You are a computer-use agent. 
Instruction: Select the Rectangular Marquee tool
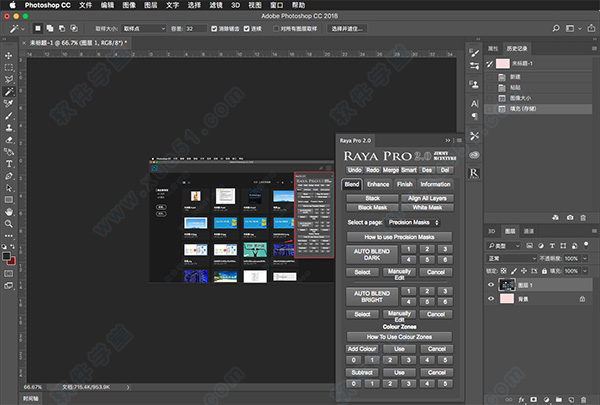(x=8, y=68)
